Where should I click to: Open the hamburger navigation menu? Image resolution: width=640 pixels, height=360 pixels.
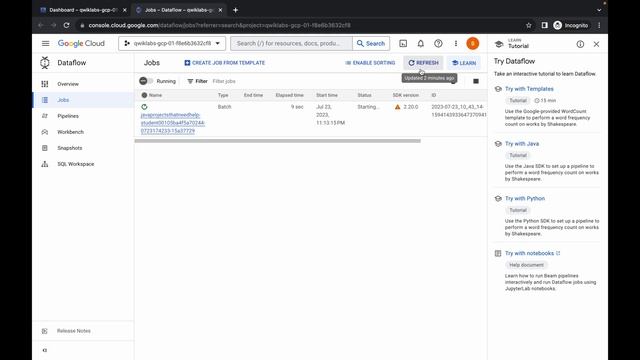(x=45, y=43)
